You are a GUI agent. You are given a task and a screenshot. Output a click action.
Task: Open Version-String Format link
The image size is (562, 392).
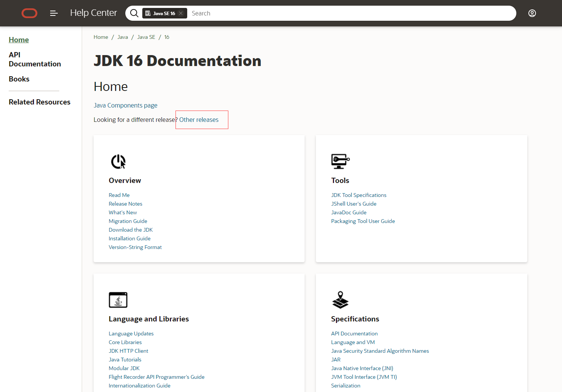coord(135,247)
